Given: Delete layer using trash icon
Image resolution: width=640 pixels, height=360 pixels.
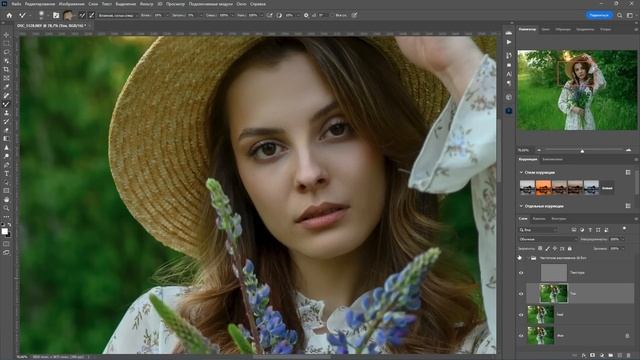Looking at the screenshot, I should click(x=629, y=356).
